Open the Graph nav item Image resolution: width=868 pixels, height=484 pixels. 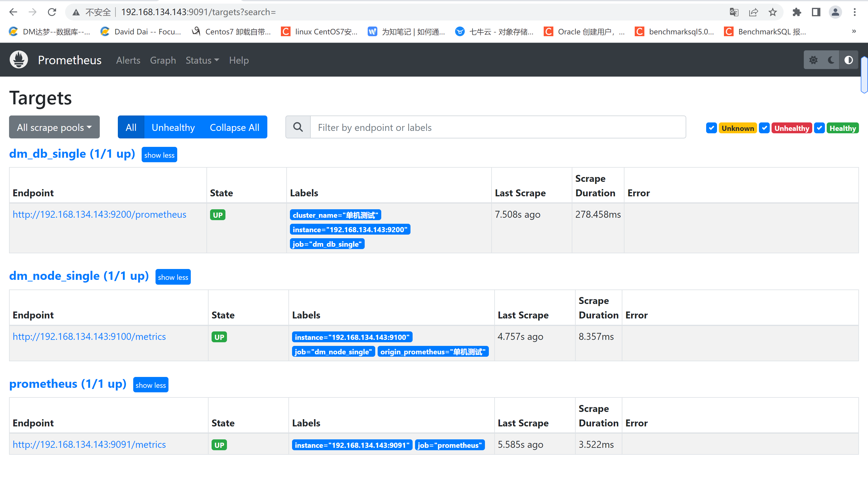click(163, 60)
